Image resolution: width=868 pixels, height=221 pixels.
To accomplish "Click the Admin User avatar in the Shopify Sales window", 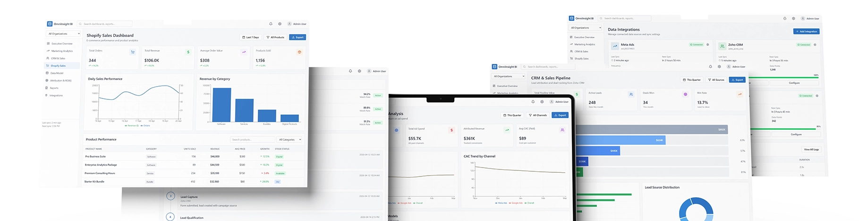I will point(289,24).
